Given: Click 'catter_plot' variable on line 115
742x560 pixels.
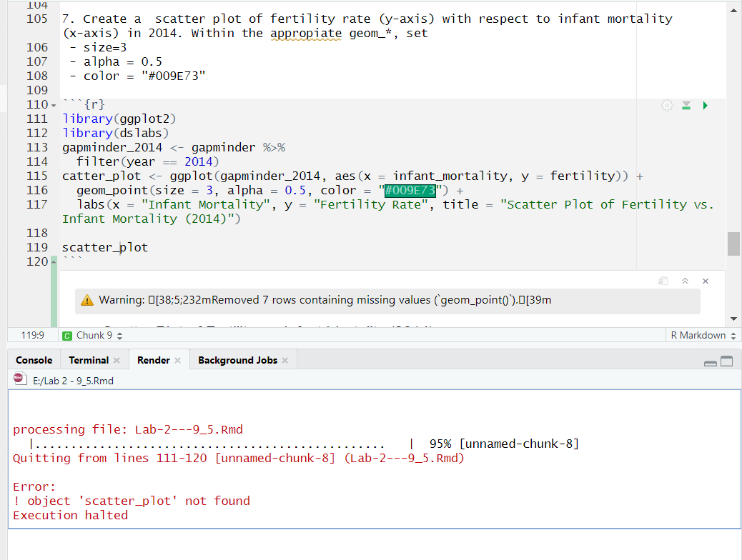Looking at the screenshot, I should pos(102,176).
